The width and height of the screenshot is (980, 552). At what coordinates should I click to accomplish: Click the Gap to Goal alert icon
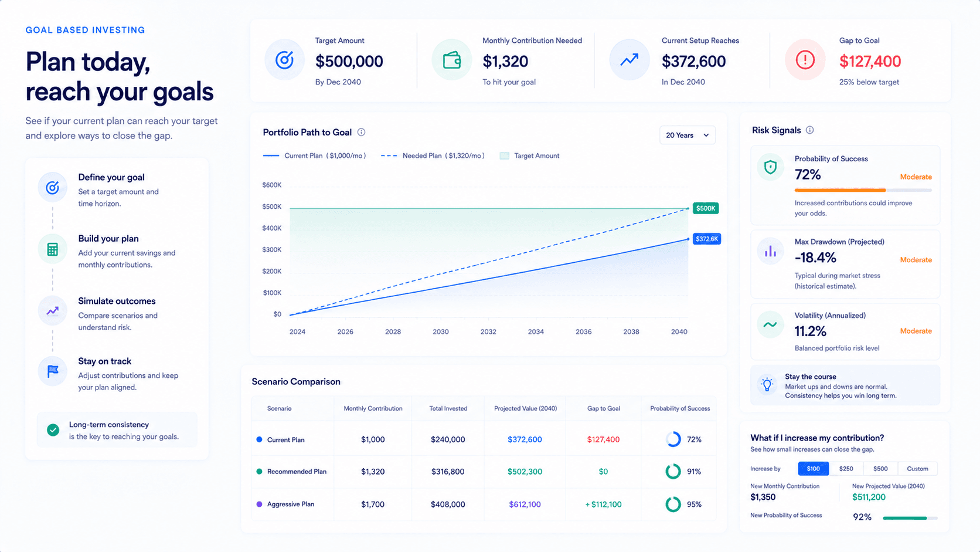pos(805,60)
